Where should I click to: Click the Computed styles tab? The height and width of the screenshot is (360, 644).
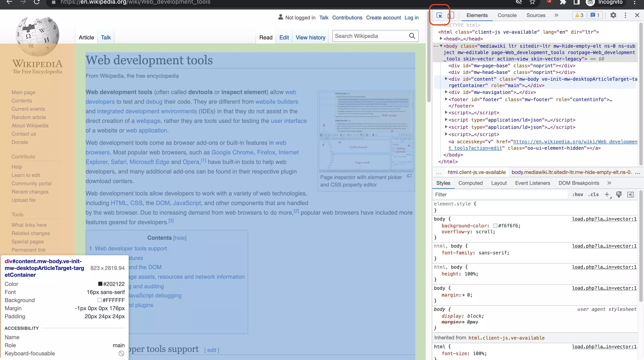click(470, 183)
